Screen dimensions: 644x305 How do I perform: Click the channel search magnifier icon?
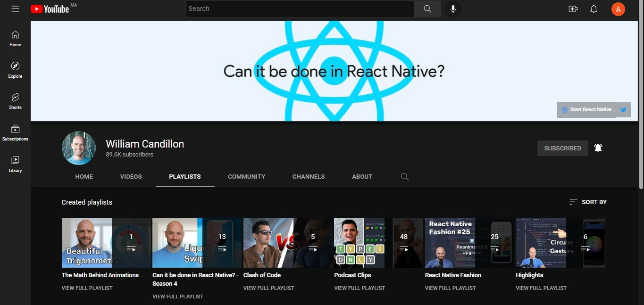(x=404, y=177)
